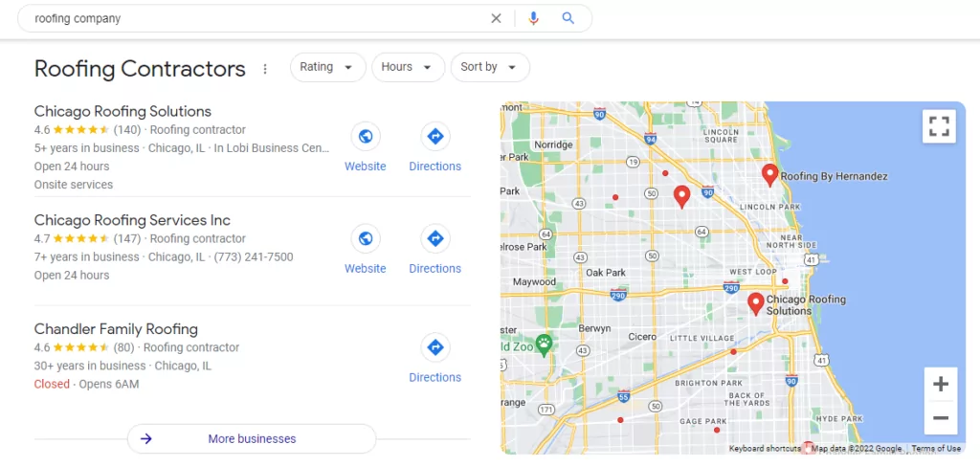Click inside the roofing company search field

[256, 18]
